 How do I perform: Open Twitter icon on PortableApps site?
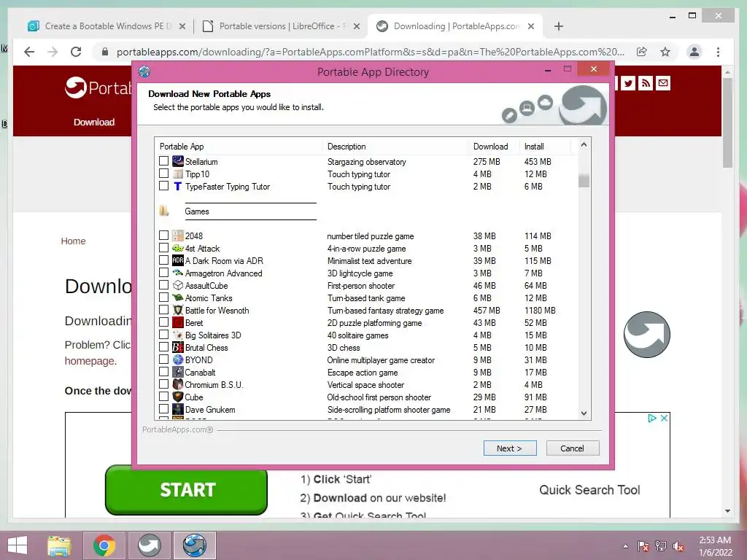coord(628,83)
